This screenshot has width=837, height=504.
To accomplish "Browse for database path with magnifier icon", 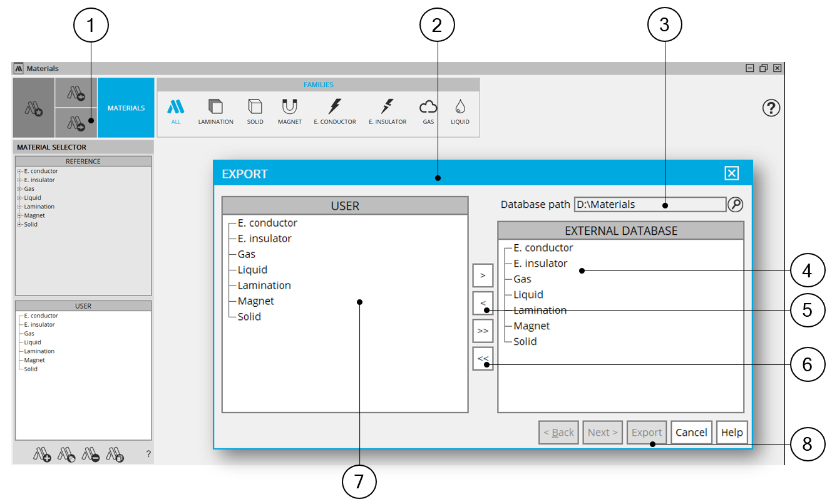I will (x=735, y=205).
